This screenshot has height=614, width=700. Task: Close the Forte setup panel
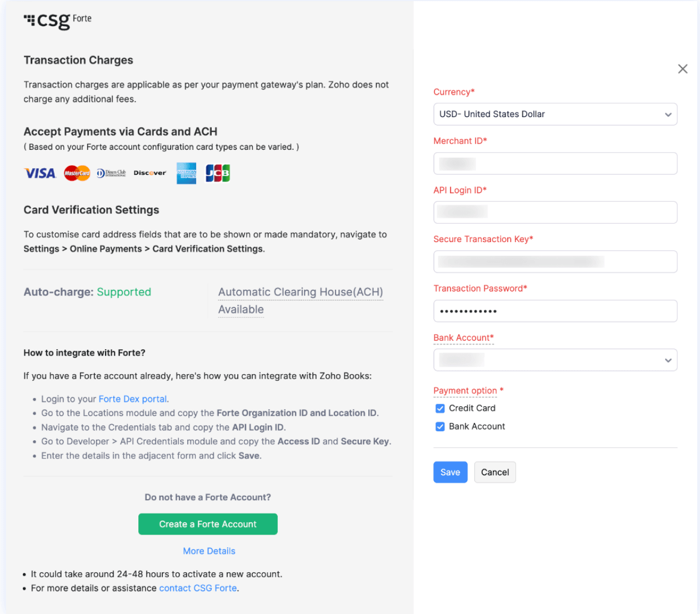pos(683,69)
